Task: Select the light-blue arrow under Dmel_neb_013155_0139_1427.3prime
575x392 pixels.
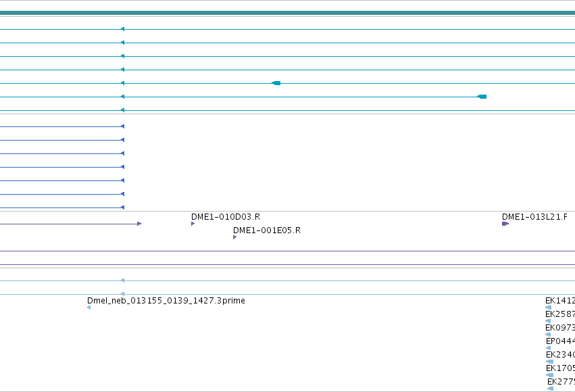Action: coord(89,308)
